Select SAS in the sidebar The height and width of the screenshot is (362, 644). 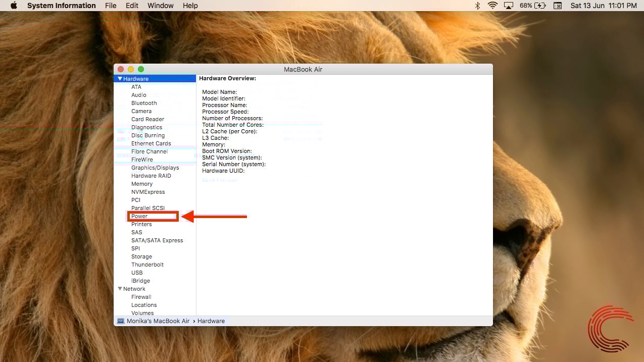coord(137,232)
